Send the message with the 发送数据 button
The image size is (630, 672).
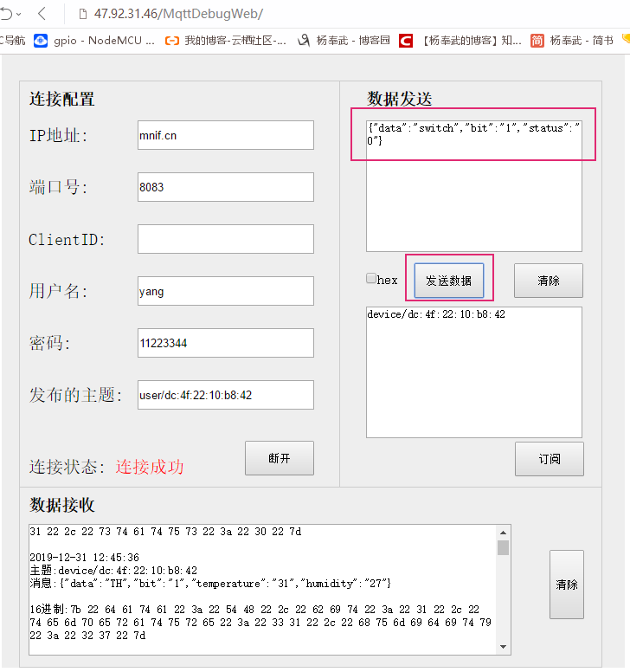[x=449, y=281]
